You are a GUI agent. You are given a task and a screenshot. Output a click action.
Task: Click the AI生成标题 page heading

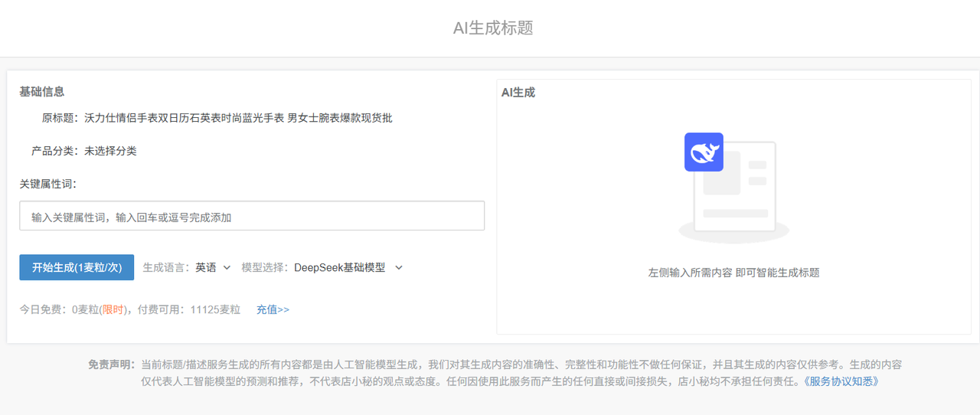click(x=493, y=28)
